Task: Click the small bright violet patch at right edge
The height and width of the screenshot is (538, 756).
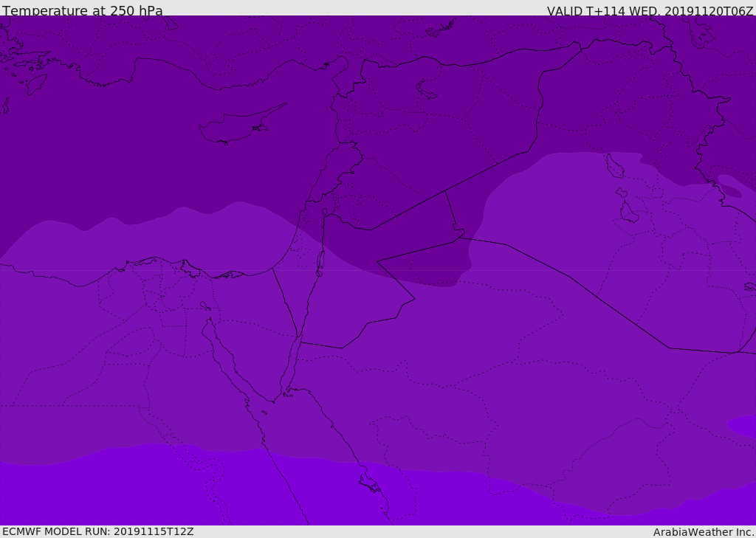Action: tap(744, 426)
